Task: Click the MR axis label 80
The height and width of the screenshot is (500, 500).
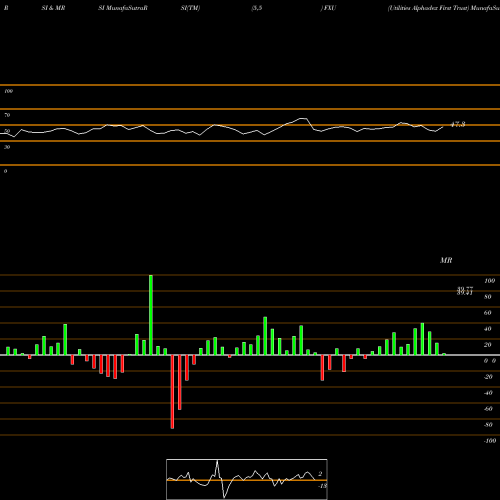Action: coord(488,297)
